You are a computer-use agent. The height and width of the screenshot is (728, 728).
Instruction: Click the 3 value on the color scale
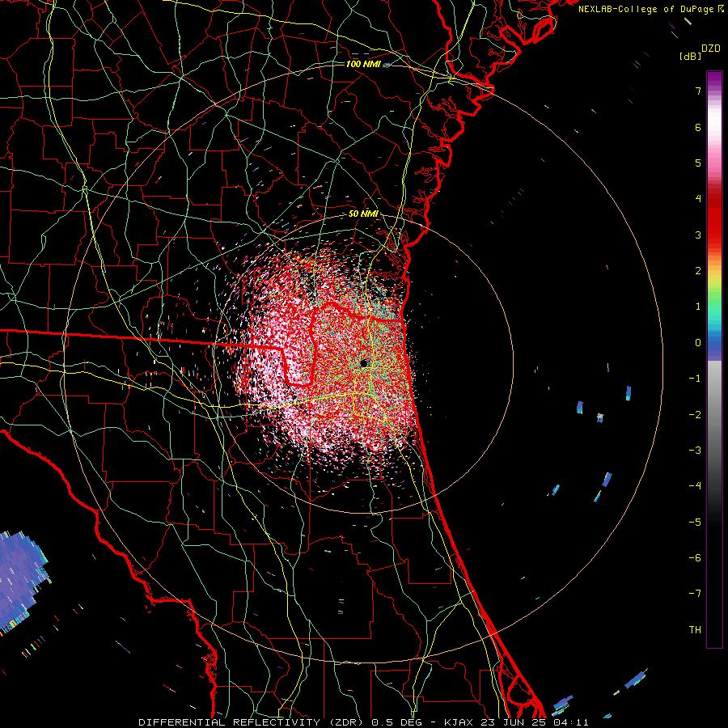pos(698,235)
